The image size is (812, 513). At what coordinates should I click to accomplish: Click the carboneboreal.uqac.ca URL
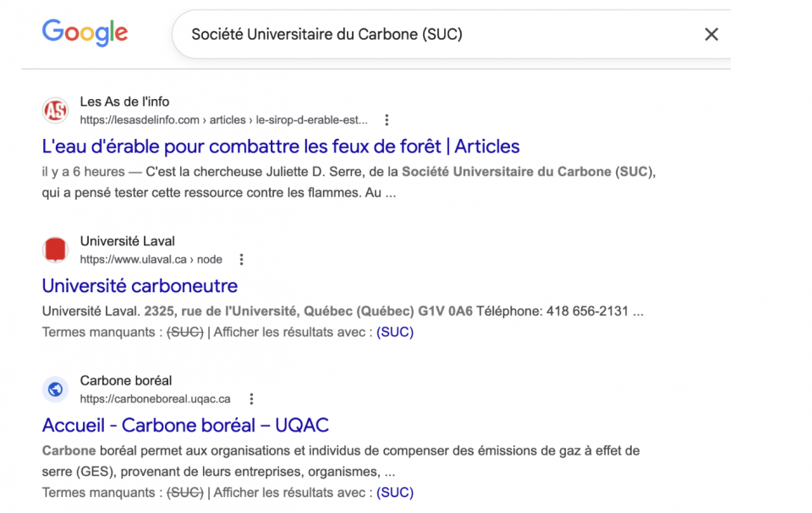(x=155, y=399)
